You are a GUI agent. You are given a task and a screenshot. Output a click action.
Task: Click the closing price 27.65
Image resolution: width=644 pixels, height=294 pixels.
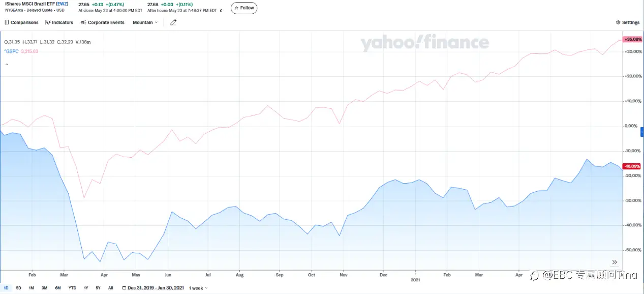(83, 4)
